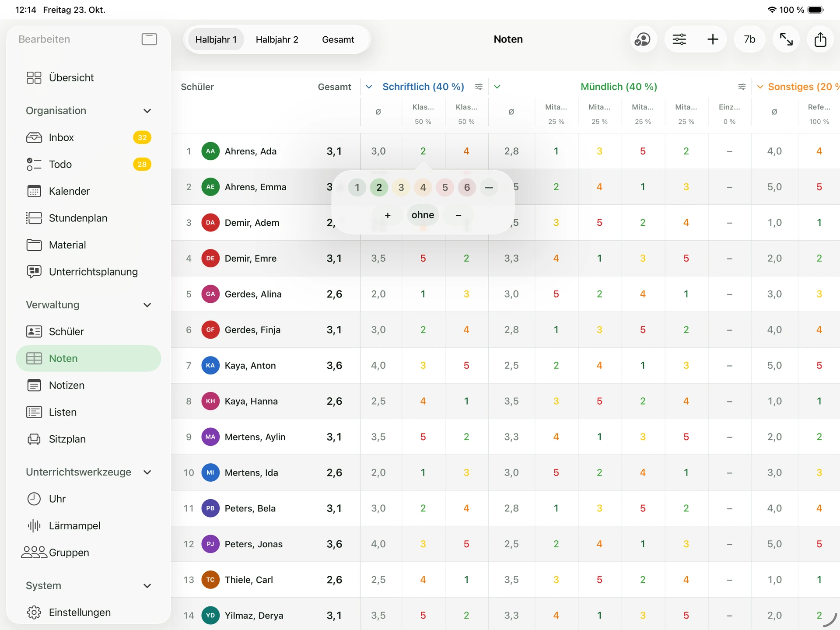Viewport: 840px width, 630px height.
Task: Choose minus tendency in grade popup
Action: pos(458,215)
